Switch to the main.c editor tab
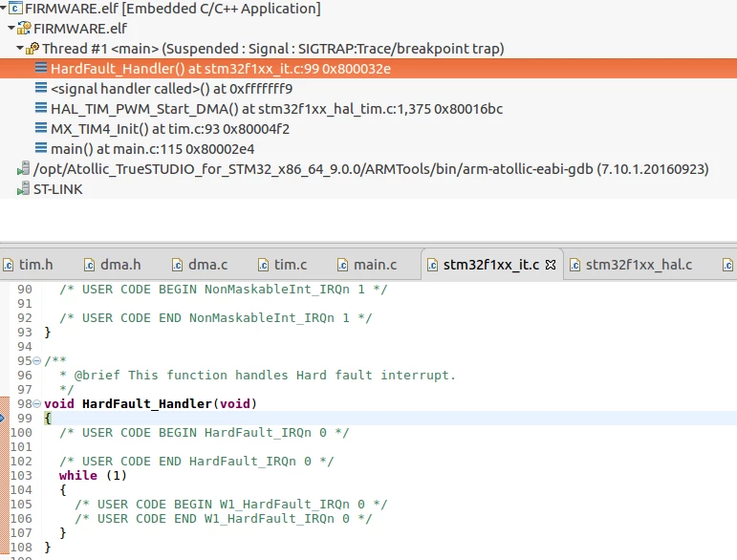 [x=367, y=265]
